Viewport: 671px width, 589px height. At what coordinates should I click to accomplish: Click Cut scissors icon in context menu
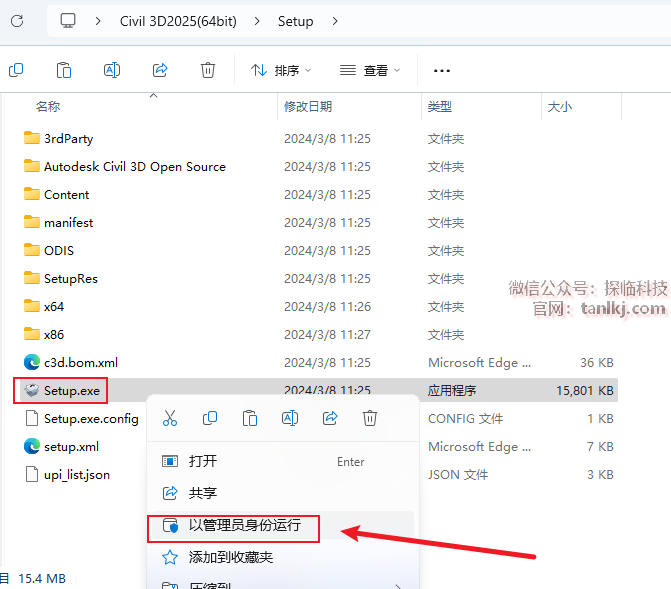point(170,418)
